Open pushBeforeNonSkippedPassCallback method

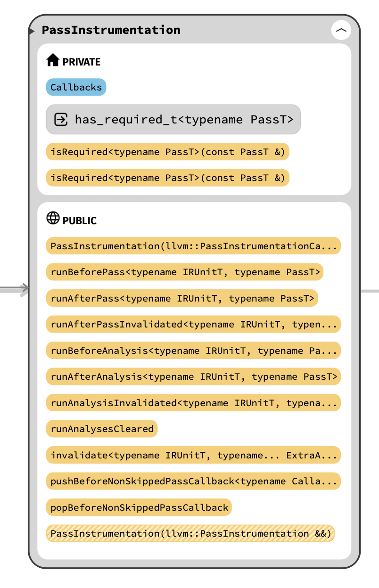(193, 481)
